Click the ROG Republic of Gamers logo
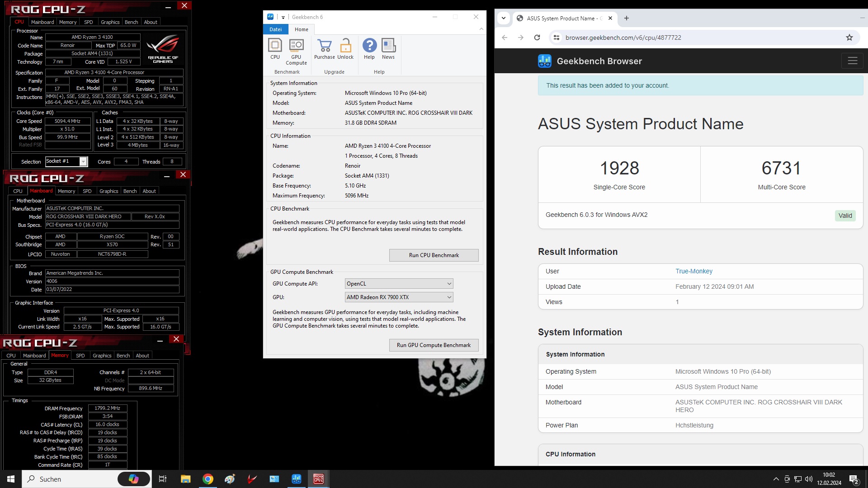 [163, 50]
